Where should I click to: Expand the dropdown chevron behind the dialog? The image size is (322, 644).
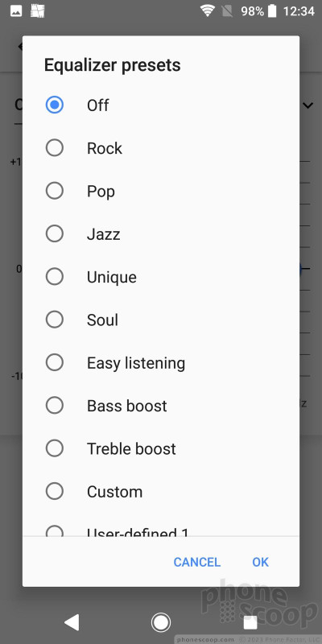tap(308, 105)
